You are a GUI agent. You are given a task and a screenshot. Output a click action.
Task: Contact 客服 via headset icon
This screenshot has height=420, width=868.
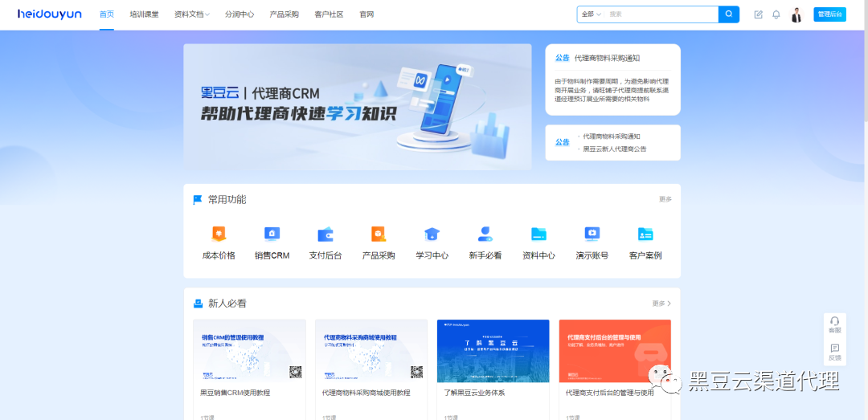[835, 324]
